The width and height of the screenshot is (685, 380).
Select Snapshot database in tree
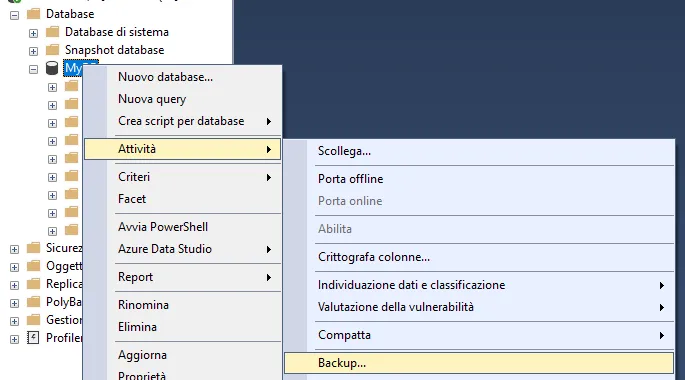[x=114, y=50]
